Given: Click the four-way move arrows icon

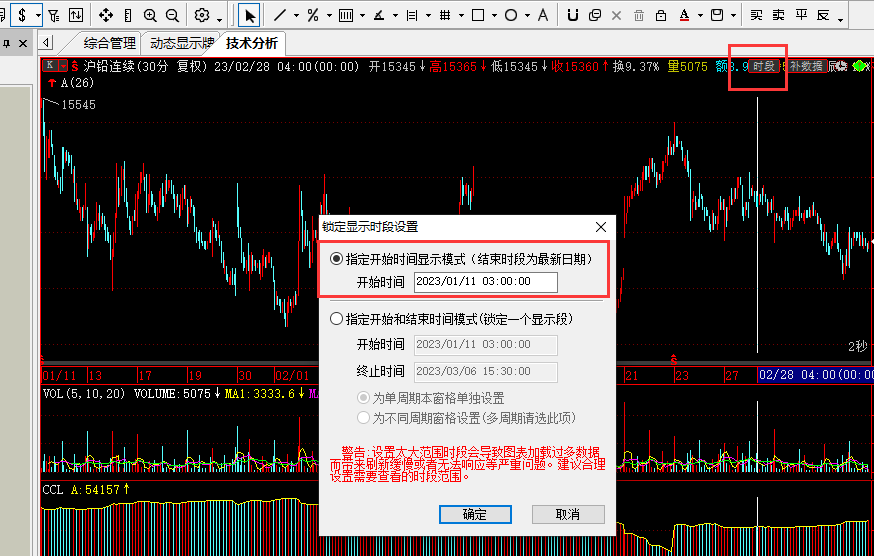Looking at the screenshot, I should pos(106,16).
